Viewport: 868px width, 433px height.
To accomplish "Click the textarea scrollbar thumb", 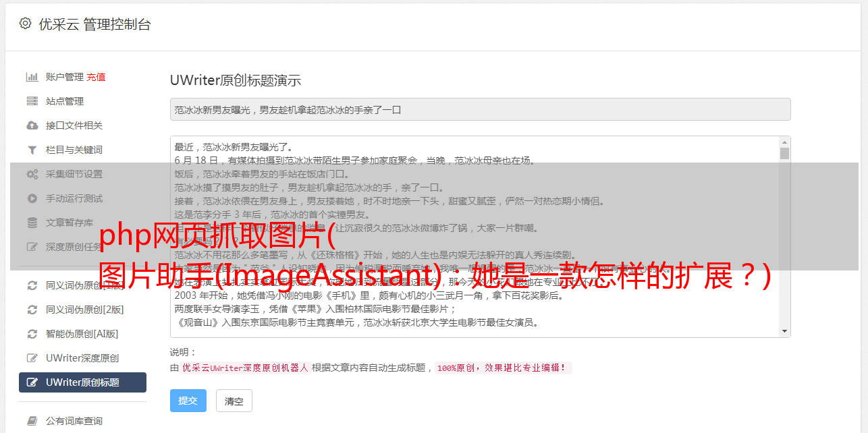I will pyautogui.click(x=784, y=153).
